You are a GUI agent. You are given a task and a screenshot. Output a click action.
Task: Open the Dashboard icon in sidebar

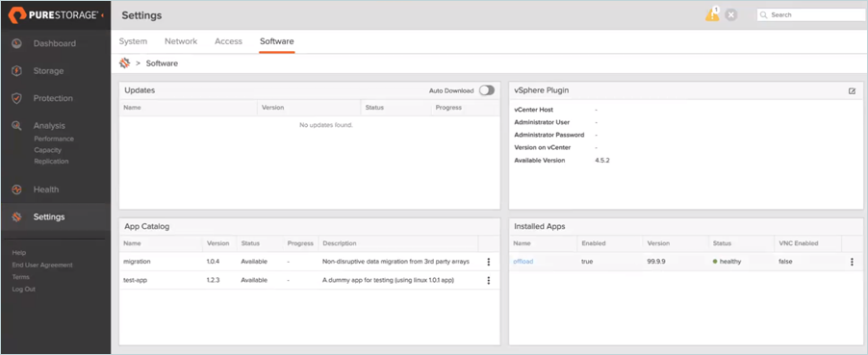click(x=17, y=43)
